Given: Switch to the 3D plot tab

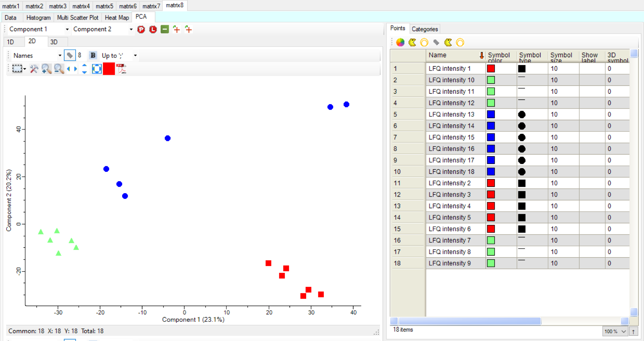Looking at the screenshot, I should point(54,42).
